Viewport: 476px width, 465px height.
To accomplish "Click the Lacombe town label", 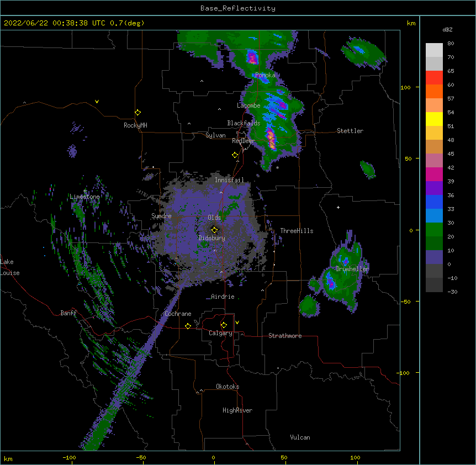I will click(248, 105).
